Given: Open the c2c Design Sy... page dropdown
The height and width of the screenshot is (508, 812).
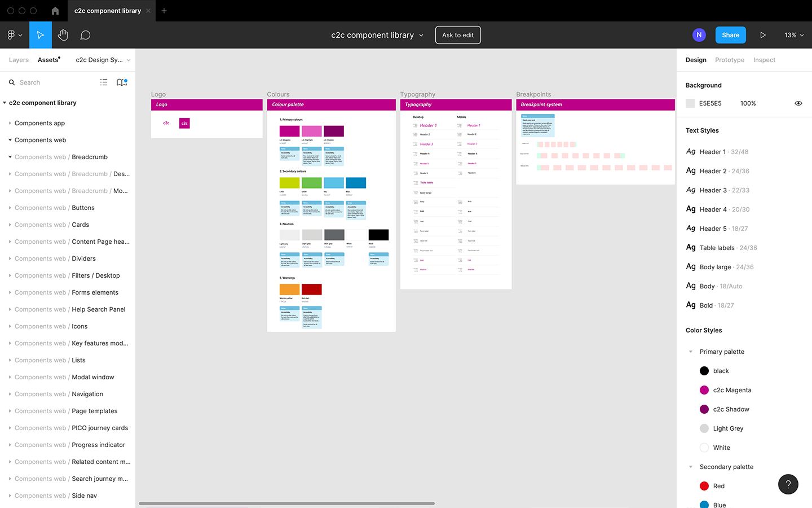Looking at the screenshot, I should click(x=103, y=60).
